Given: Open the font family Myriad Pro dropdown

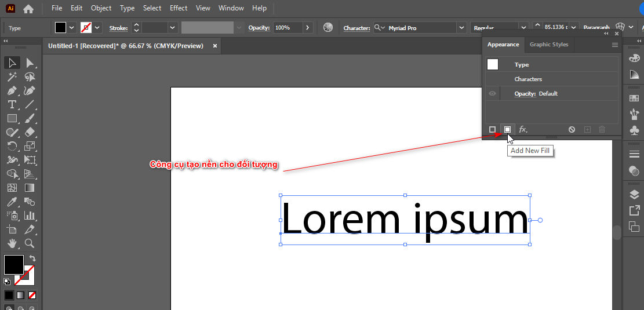Looking at the screenshot, I should (x=461, y=27).
